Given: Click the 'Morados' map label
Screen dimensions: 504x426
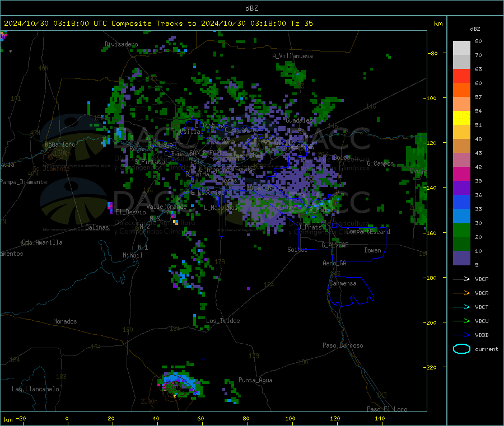Looking at the screenshot, I should click(65, 321).
